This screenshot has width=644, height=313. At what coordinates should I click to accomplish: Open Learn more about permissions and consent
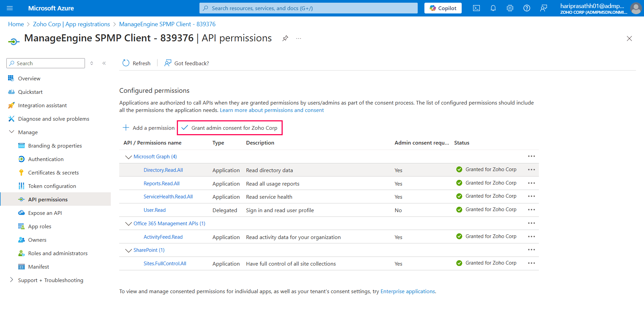click(x=272, y=110)
